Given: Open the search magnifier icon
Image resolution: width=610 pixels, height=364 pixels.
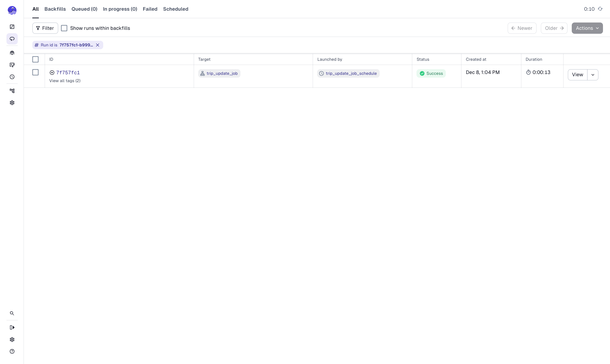Looking at the screenshot, I should pos(12,313).
